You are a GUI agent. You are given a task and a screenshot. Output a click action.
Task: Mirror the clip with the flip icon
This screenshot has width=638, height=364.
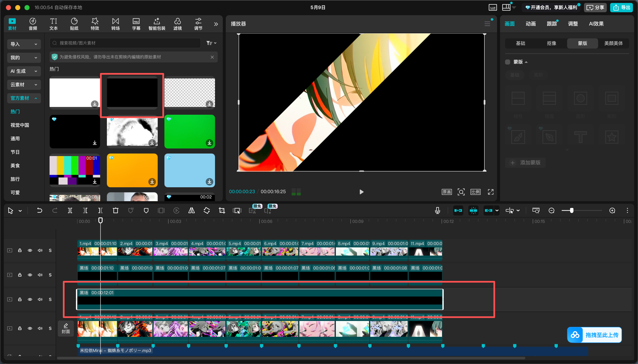pyautogui.click(x=192, y=210)
